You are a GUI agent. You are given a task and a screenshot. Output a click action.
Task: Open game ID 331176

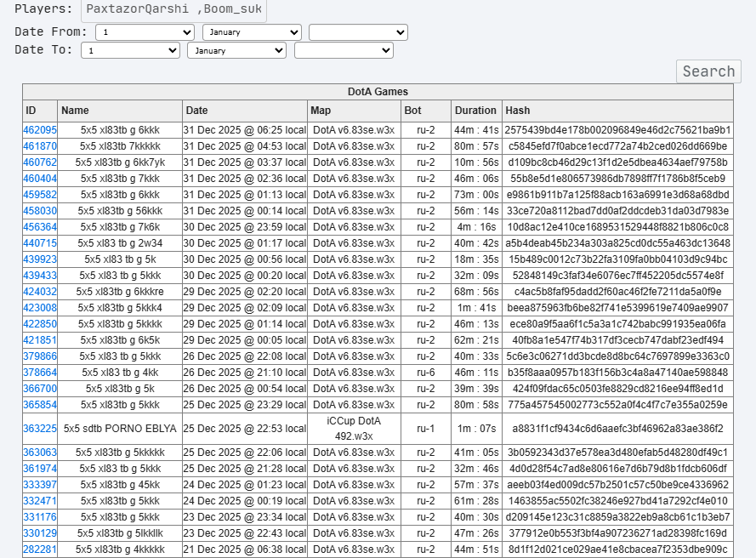[40, 517]
